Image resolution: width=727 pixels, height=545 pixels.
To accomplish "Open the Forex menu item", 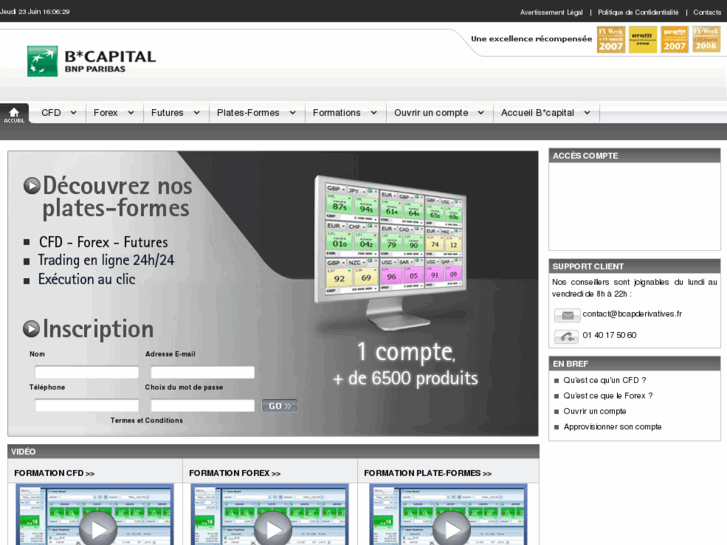I will point(105,113).
